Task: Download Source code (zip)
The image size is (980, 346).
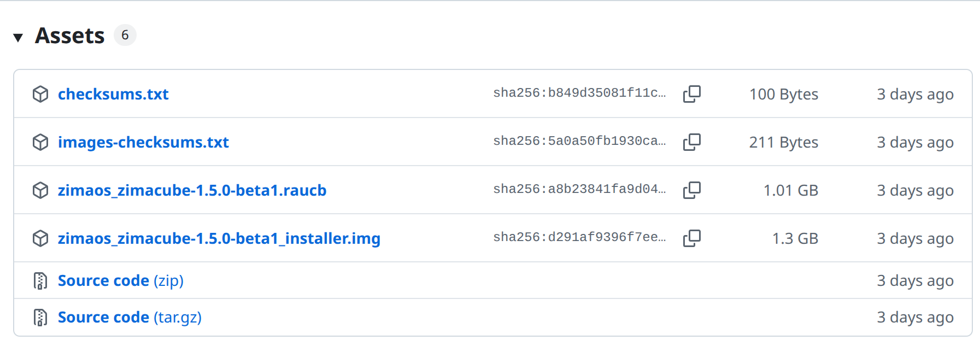Action: (121, 280)
